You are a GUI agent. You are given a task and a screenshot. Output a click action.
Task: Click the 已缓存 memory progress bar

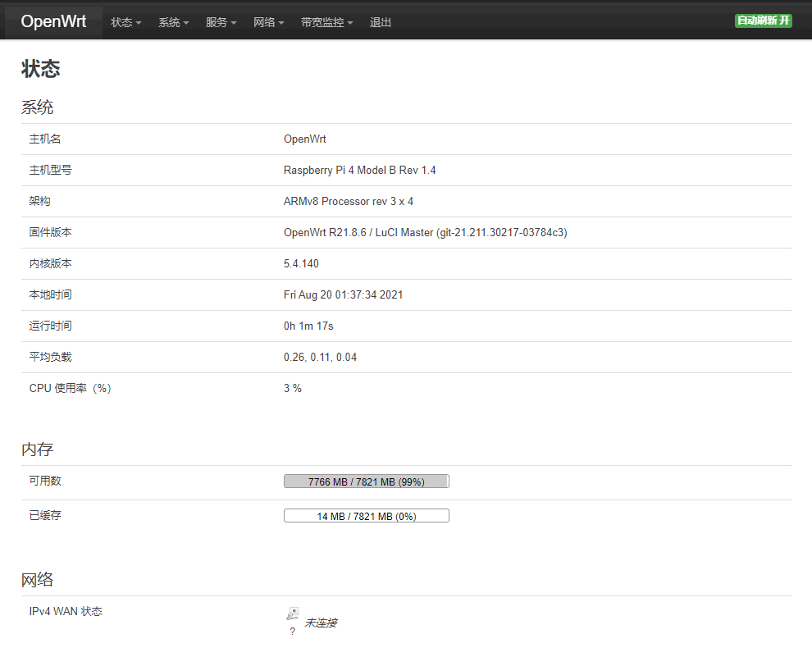tap(367, 516)
